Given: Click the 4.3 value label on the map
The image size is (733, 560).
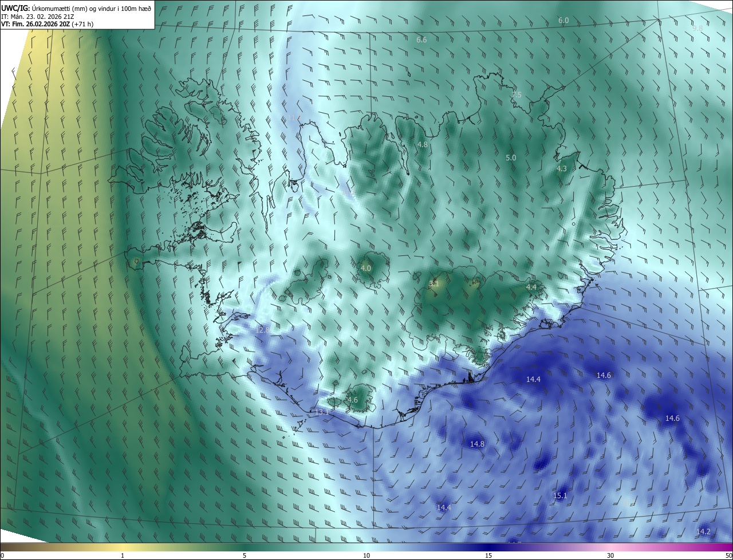Looking at the screenshot, I should click(x=562, y=169).
